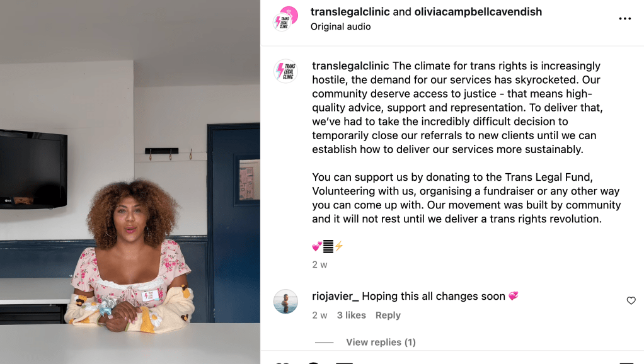Click the partially visible heart like icon below comments
Viewport: 644px width, 364px height.
coord(283,362)
